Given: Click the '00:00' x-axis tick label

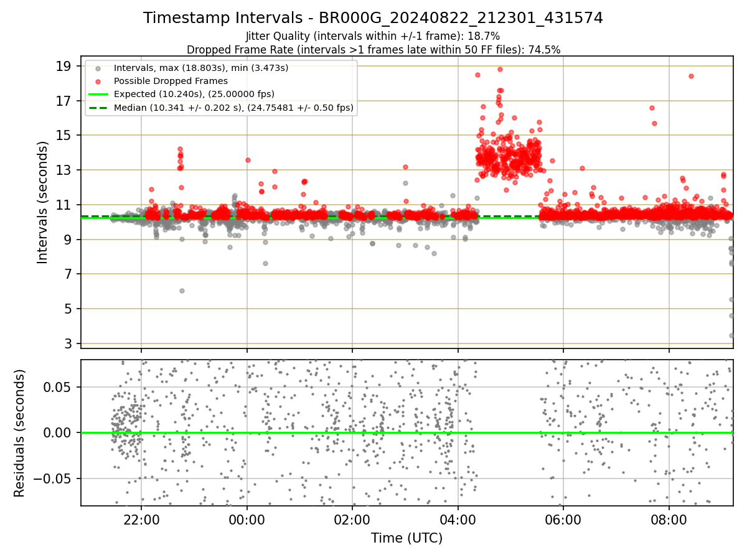Looking at the screenshot, I should tap(247, 519).
